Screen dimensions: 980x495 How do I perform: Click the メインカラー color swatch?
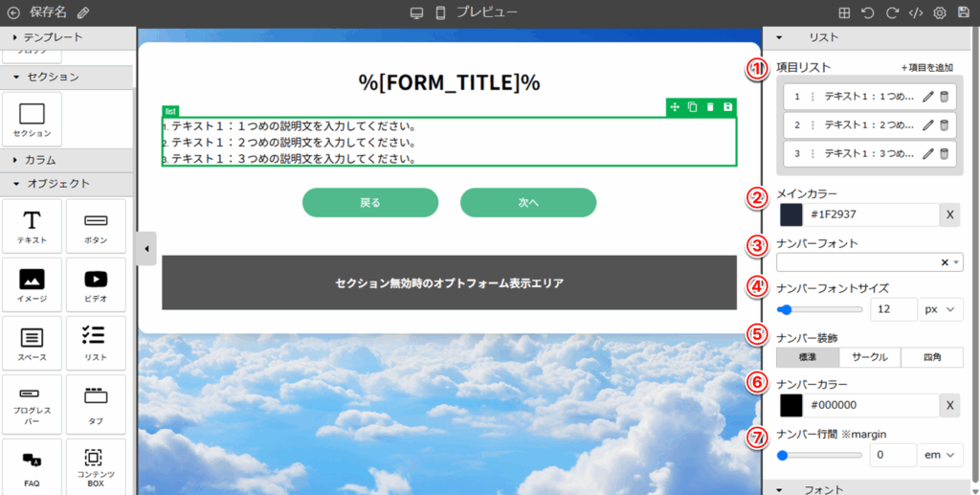click(x=791, y=215)
